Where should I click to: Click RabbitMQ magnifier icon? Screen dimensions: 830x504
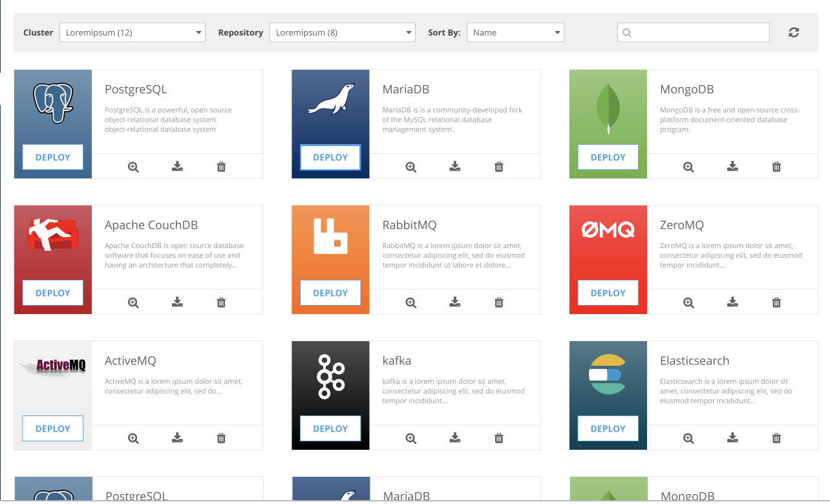[x=411, y=302]
